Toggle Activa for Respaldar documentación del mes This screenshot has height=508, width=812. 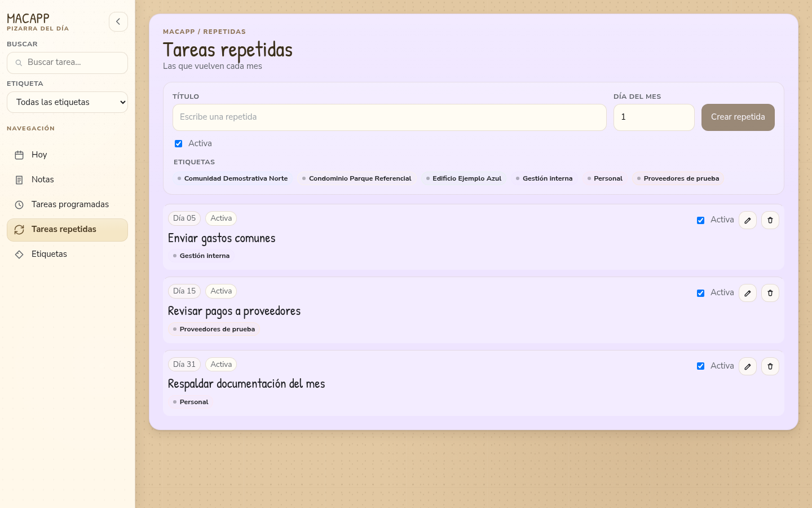point(700,366)
